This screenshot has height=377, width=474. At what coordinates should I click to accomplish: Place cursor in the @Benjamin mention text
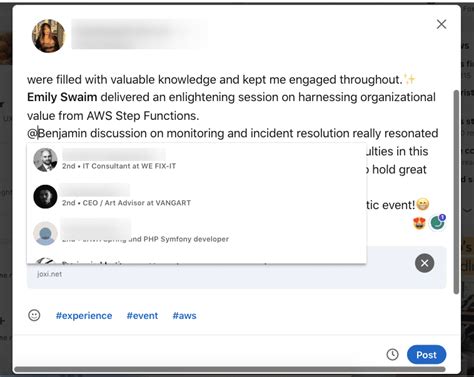(x=57, y=133)
